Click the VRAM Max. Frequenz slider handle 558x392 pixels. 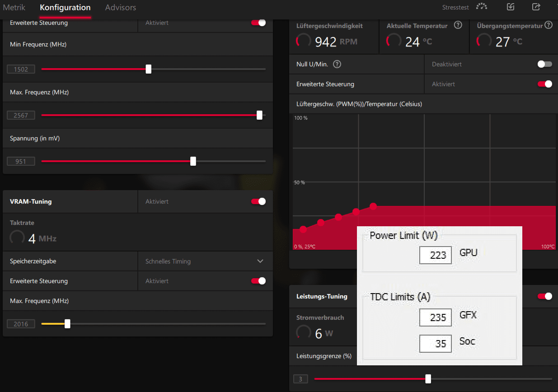pos(67,324)
